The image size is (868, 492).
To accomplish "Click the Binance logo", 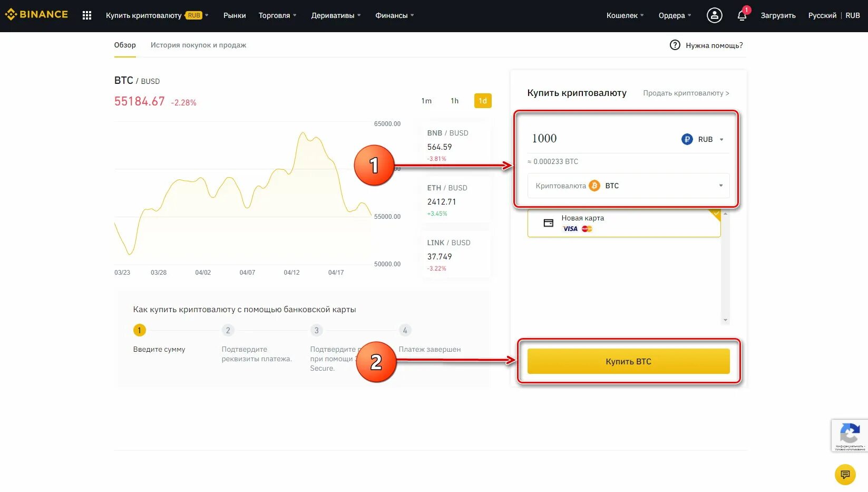I will 36,15.
